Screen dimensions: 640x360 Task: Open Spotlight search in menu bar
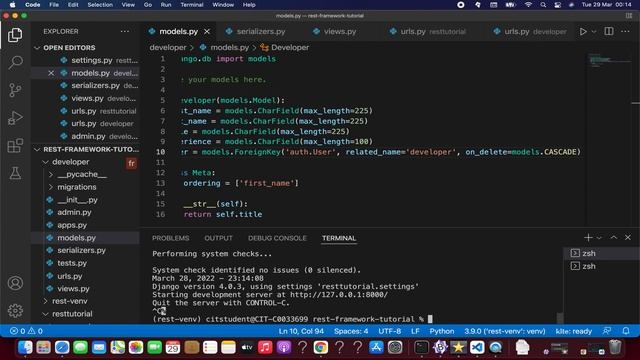pos(543,5)
